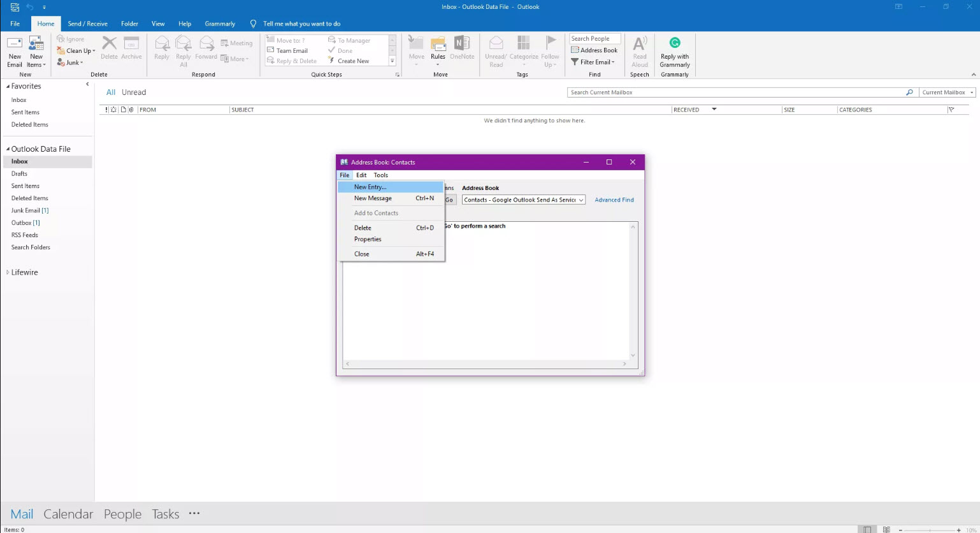Open the Send / Receive ribbon tab

pos(87,24)
